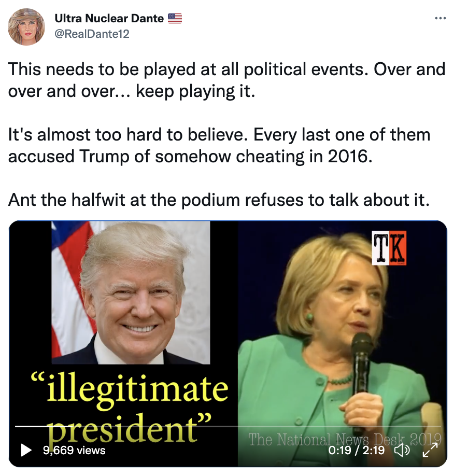Image resolution: width=454 pixels, height=476 pixels.
Task: Click the last tweet line about podium
Action: tap(219, 200)
